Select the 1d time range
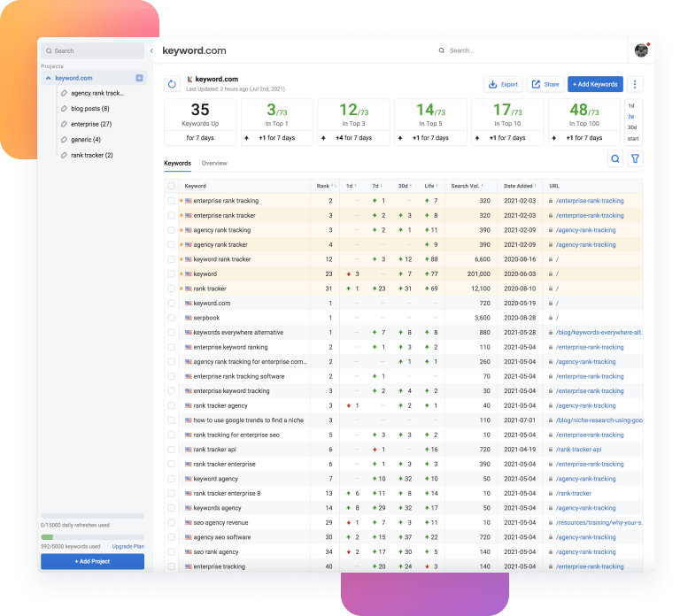The height and width of the screenshot is (616, 680). pyautogui.click(x=631, y=106)
